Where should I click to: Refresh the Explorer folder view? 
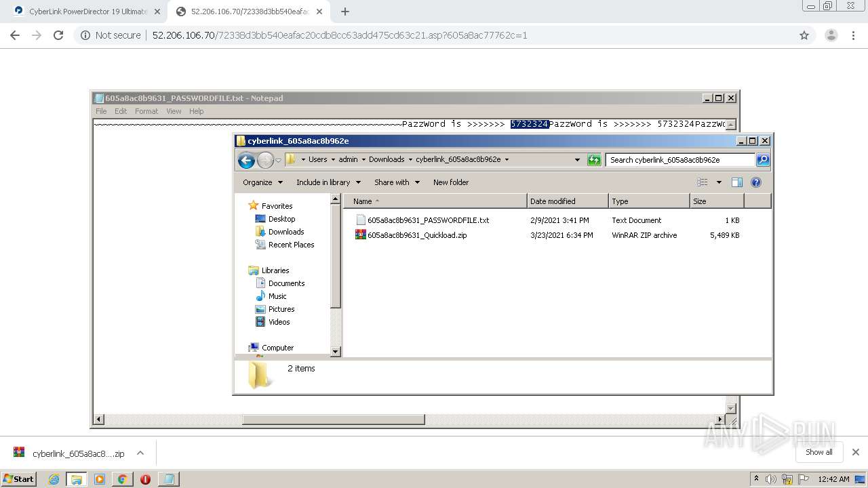(x=594, y=160)
